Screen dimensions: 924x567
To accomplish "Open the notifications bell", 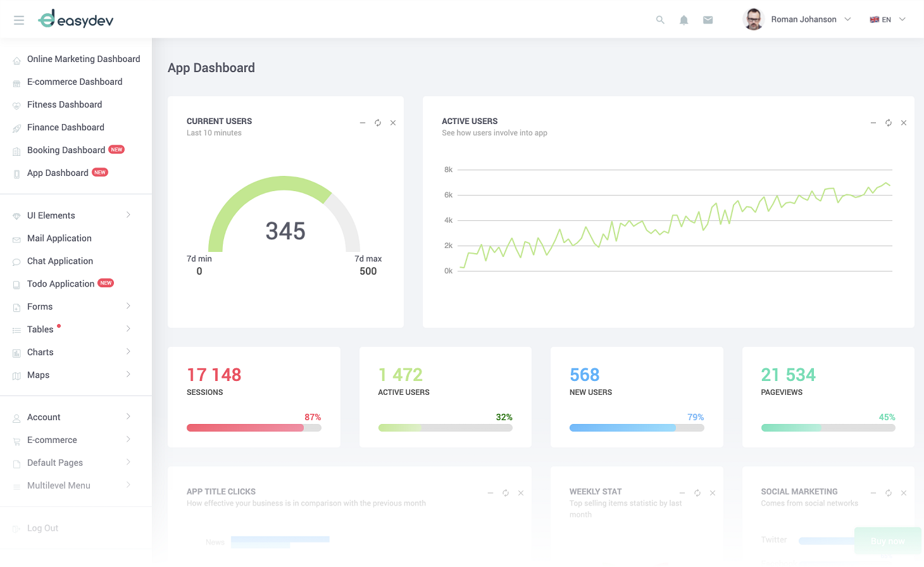I will tap(684, 20).
